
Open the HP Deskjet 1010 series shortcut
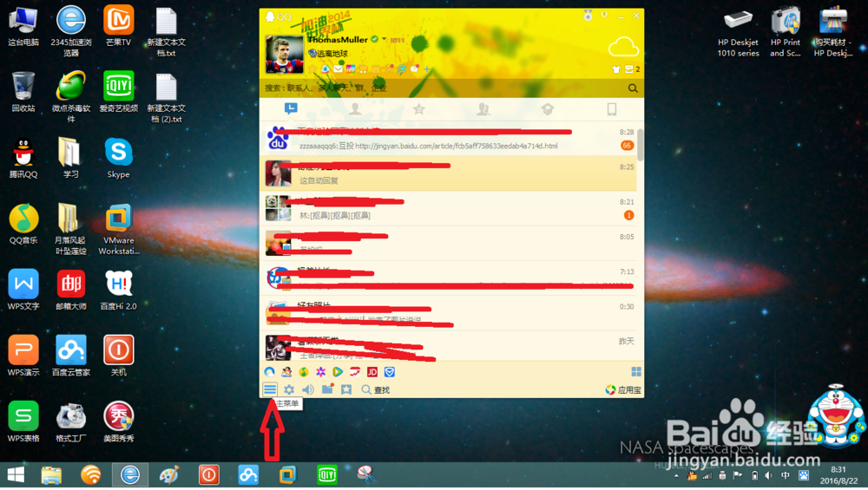point(738,33)
